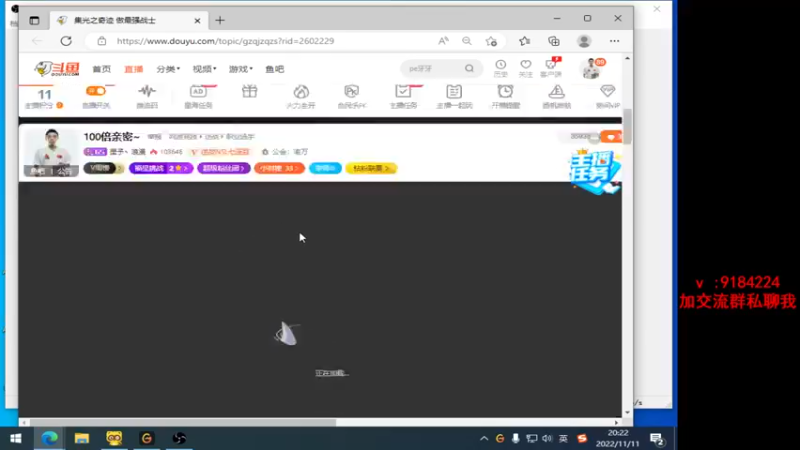Open the second purple pill badge

click(x=223, y=168)
